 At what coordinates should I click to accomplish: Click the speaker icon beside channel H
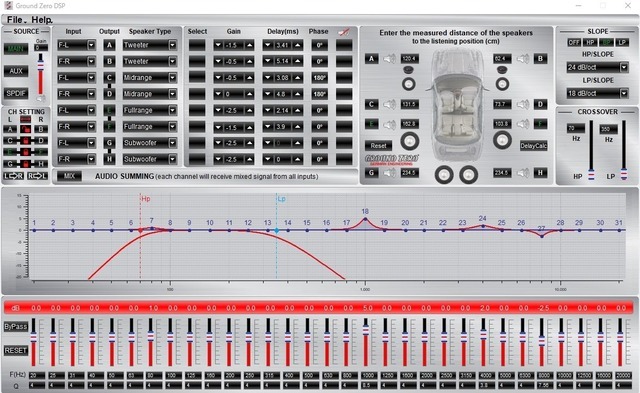pos(523,173)
